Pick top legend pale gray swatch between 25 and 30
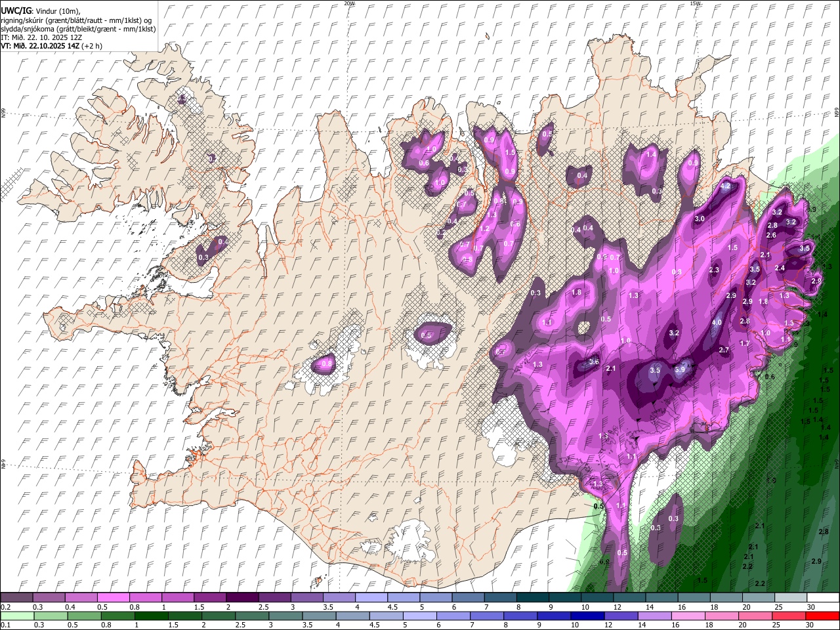840x630 pixels. 791,598
